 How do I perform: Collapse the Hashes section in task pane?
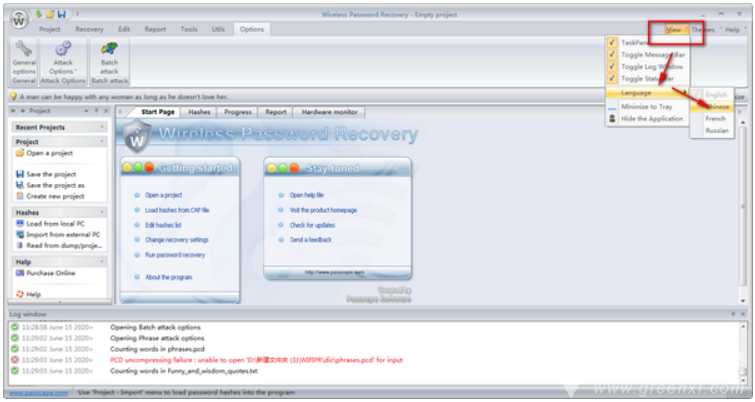click(x=102, y=212)
